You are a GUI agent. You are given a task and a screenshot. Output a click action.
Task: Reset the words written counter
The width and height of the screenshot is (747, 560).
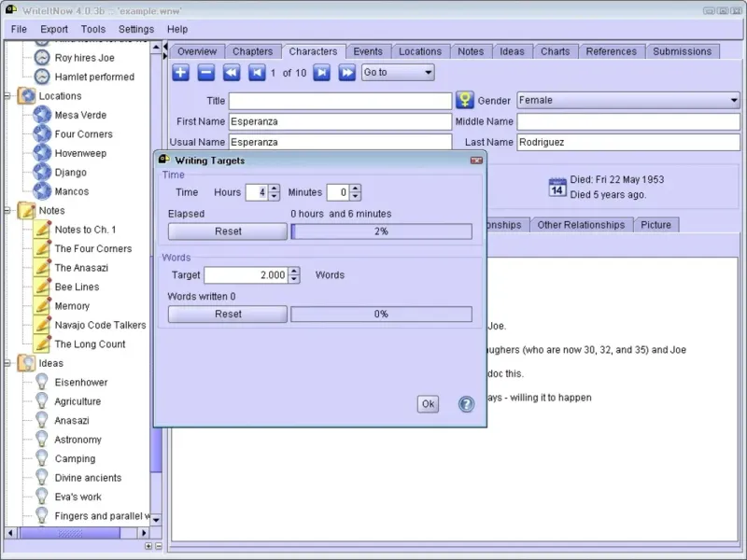[228, 315]
